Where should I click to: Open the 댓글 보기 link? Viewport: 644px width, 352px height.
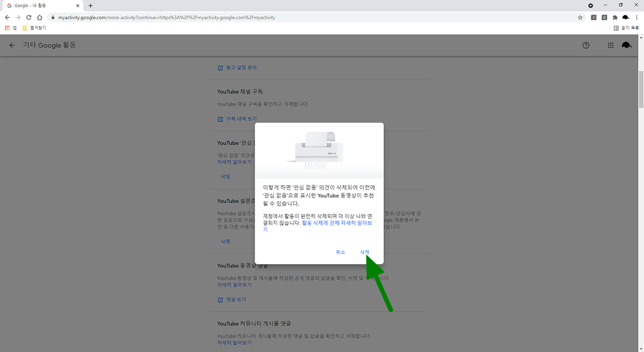[x=232, y=300]
